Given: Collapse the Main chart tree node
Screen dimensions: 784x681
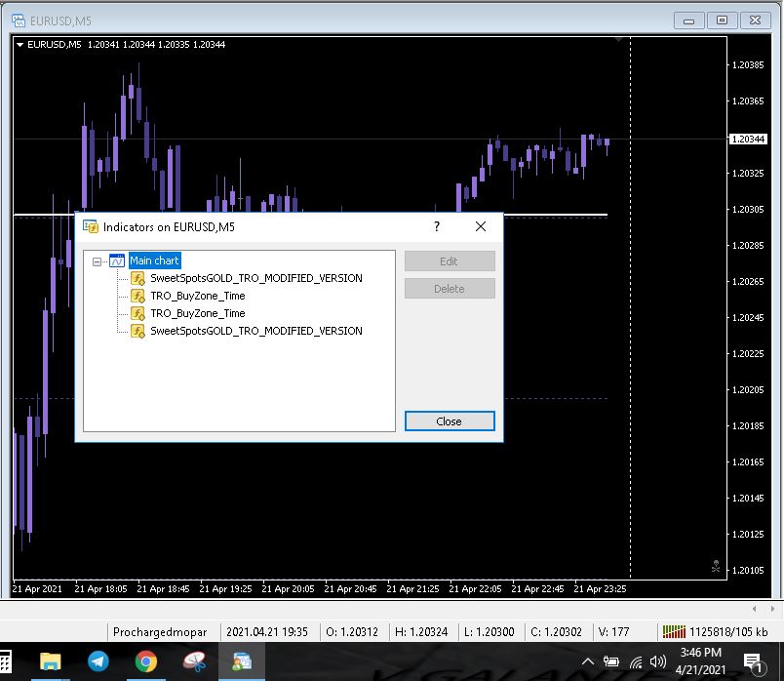Looking at the screenshot, I should (x=98, y=261).
